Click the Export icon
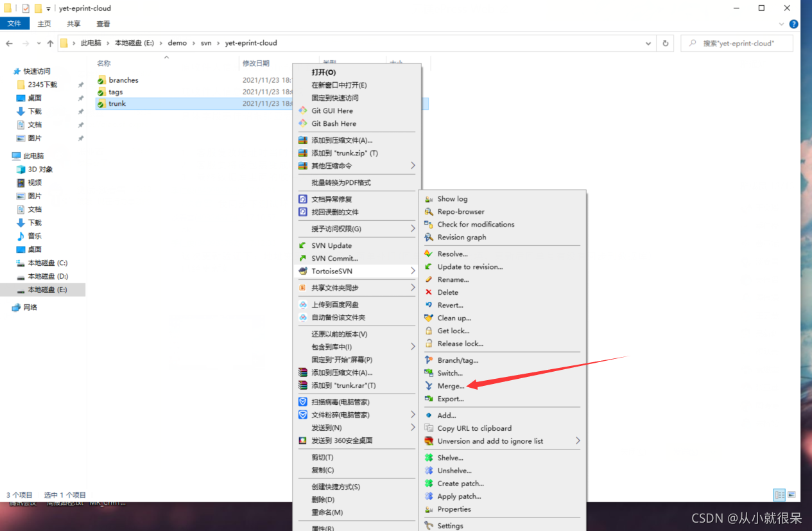The height and width of the screenshot is (531, 812). [429, 399]
